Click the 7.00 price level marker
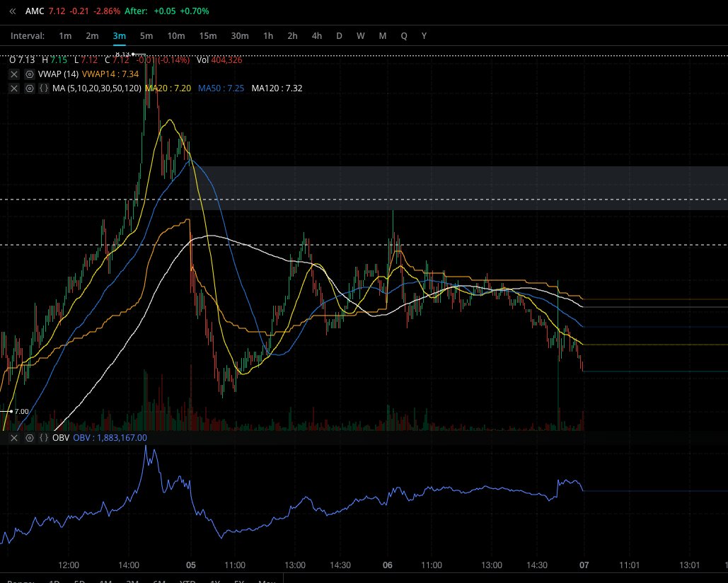The height and width of the screenshot is (583, 728). tap(21, 411)
